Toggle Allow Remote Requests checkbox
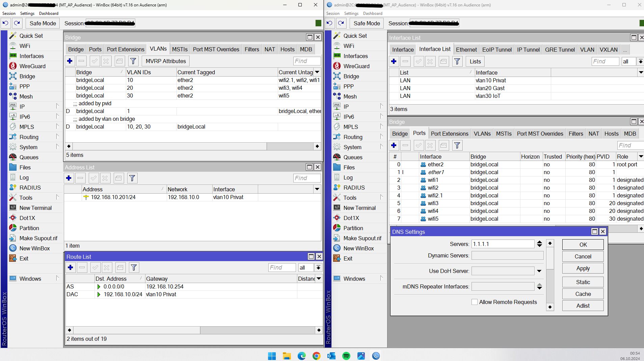The image size is (644, 361). 475,302
